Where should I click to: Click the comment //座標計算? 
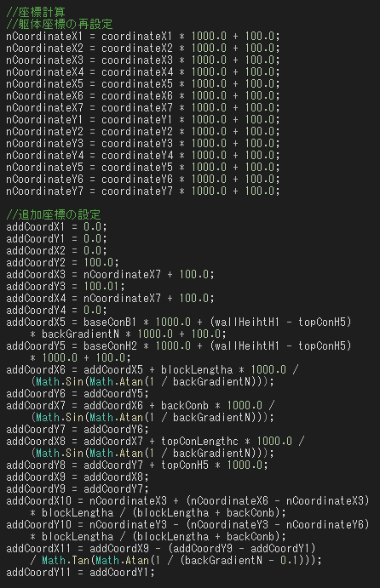coord(36,13)
